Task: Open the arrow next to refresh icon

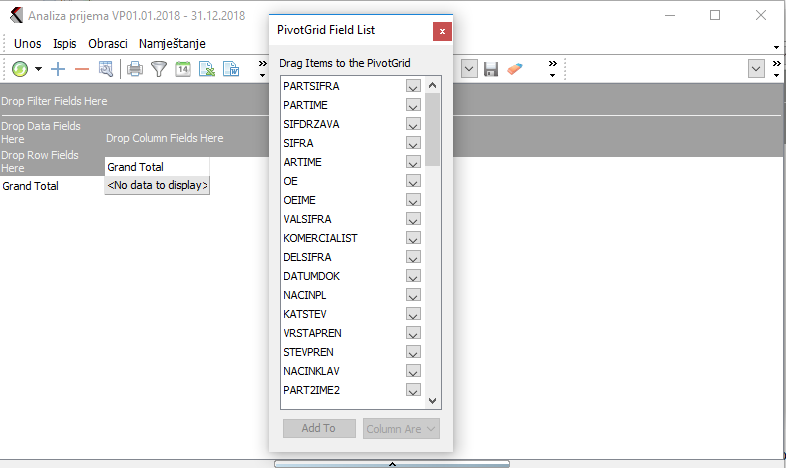Action: (x=39, y=69)
